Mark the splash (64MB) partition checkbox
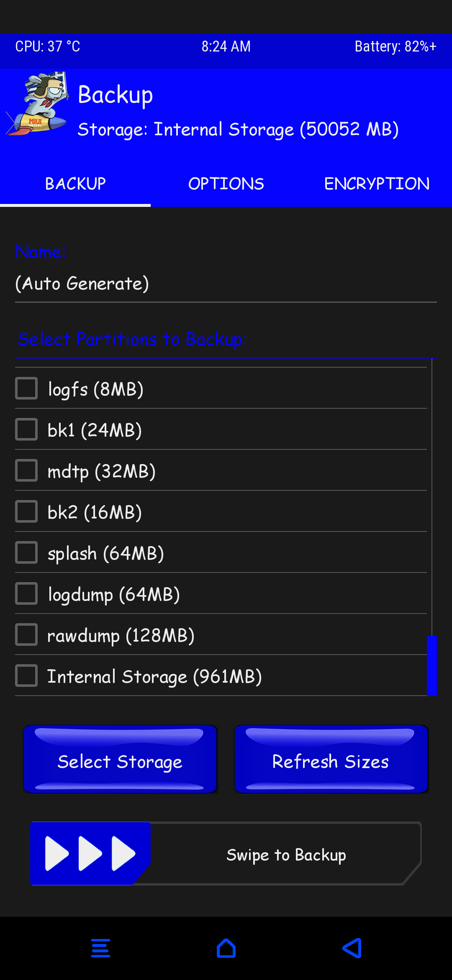This screenshot has width=452, height=980. [x=26, y=552]
